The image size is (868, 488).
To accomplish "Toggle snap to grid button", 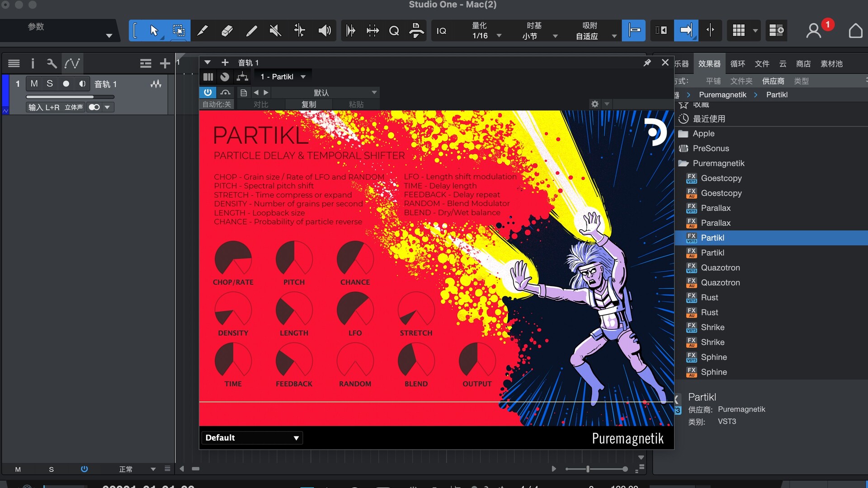I will tap(633, 31).
